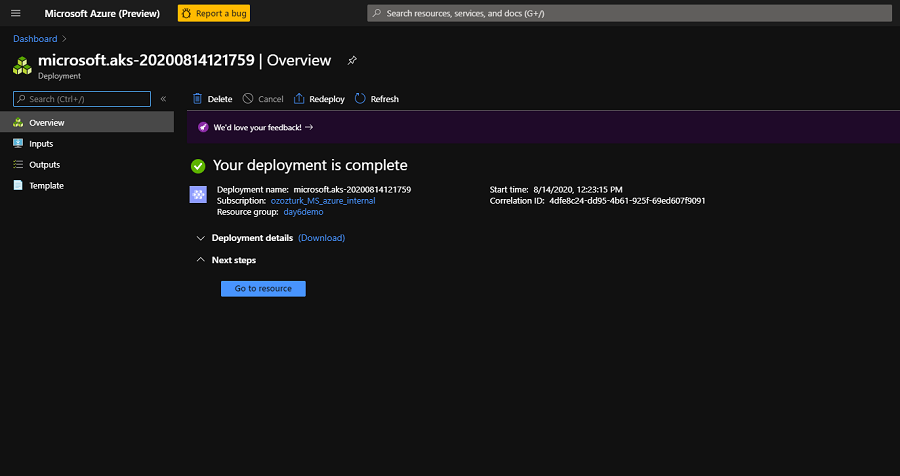Refresh the deployment overview
Screen dimensions: 900x476
point(361,99)
